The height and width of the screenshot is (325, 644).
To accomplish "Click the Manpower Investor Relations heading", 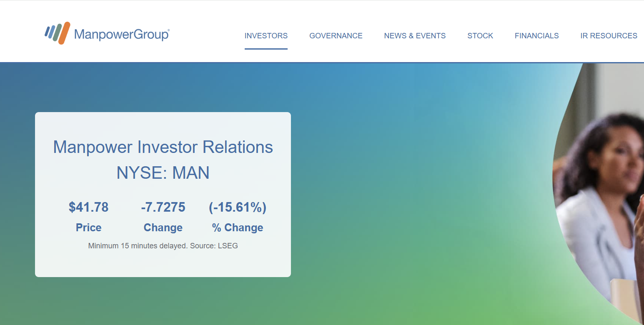I will (163, 147).
